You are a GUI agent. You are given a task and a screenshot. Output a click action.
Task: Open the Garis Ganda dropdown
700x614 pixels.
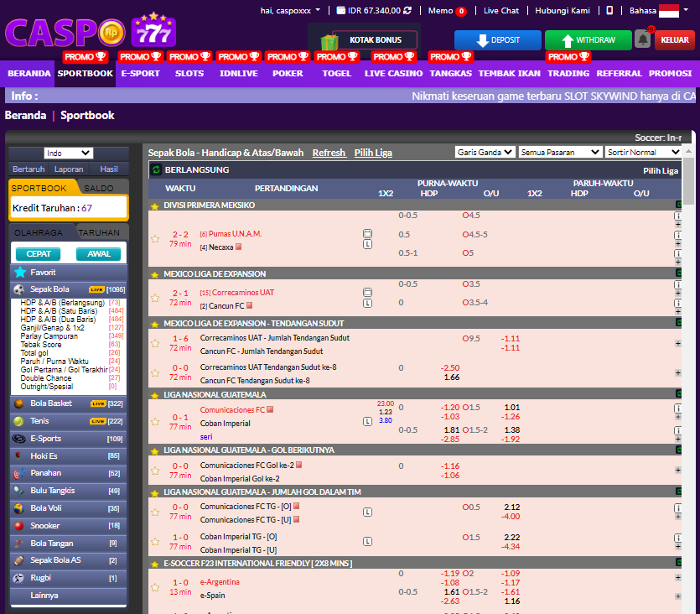485,153
